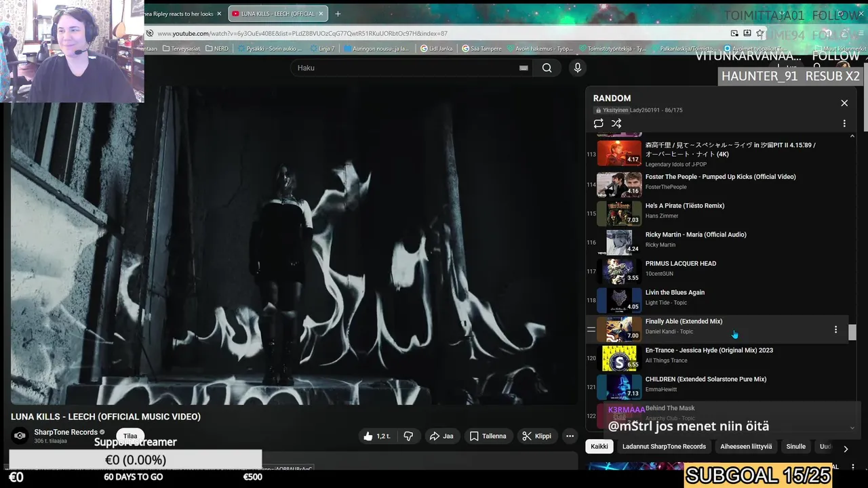The height and width of the screenshot is (488, 868).
Task: Close the RANDOM playlist panel
Action: tap(844, 103)
